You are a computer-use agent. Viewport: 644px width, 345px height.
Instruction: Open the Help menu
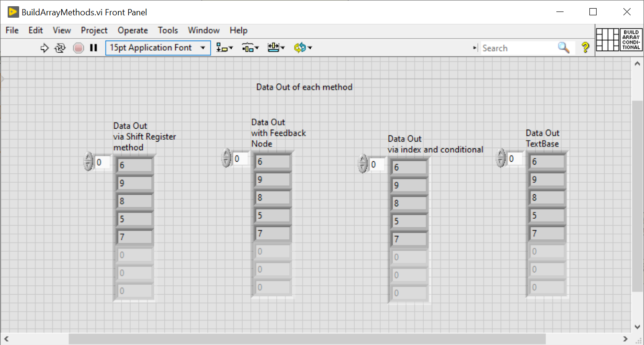click(238, 30)
